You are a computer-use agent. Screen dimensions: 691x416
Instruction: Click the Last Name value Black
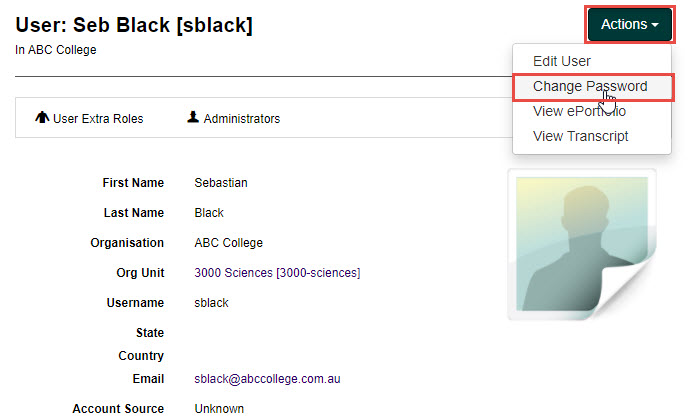pos(209,213)
